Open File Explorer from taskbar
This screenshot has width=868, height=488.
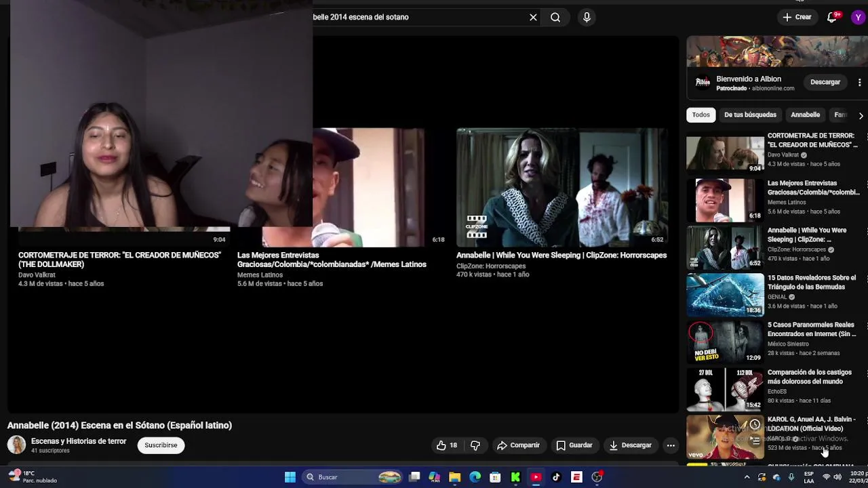coord(455,477)
